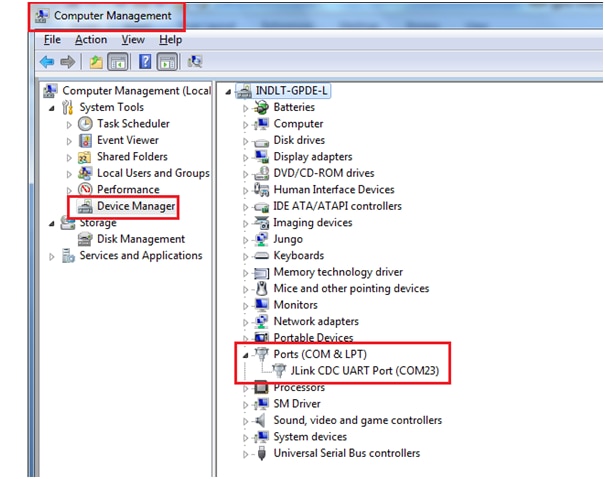Select Local Users and Groups label
605x479 pixels.
[x=153, y=173]
